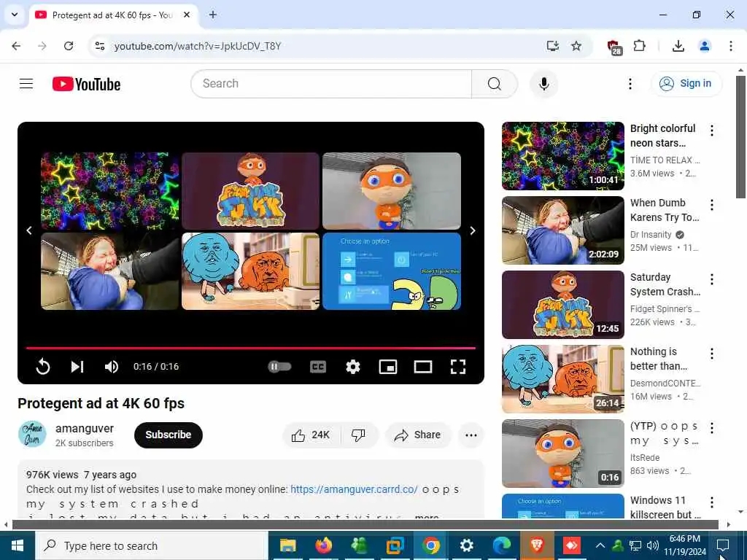This screenshot has height=560, width=747.
Task: Show previous suggested videos arrow in player
Action: (x=29, y=230)
